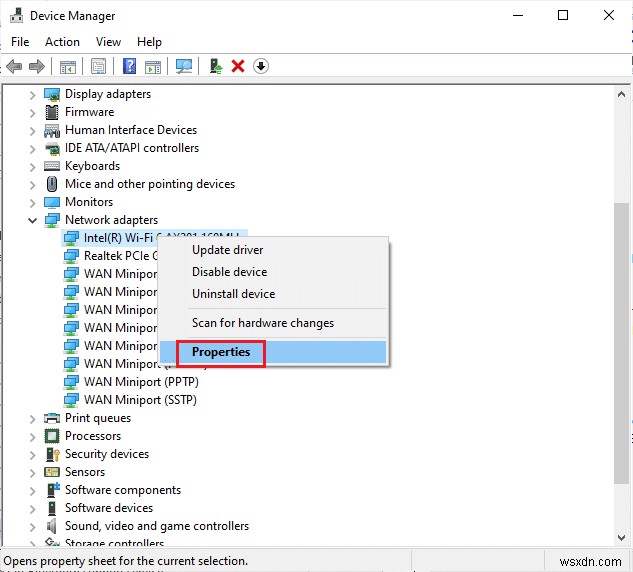
Task: Click the Update device driver toolbar icon
Action: (x=216, y=66)
